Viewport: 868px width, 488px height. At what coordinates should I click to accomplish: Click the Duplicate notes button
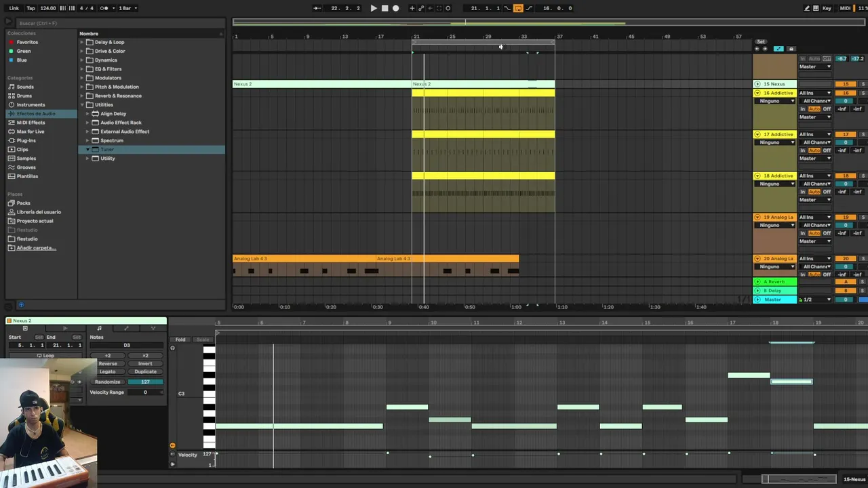145,371
